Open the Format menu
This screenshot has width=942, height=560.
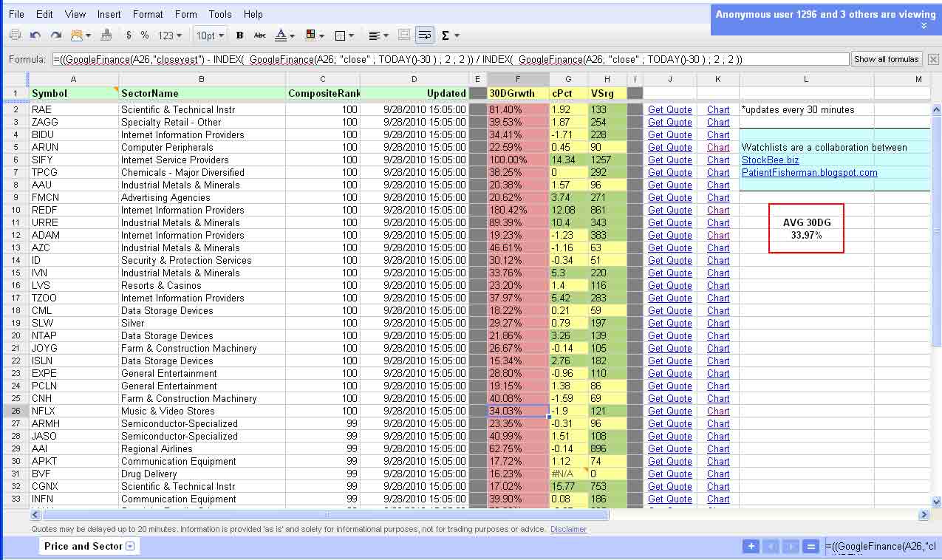pyautogui.click(x=148, y=13)
